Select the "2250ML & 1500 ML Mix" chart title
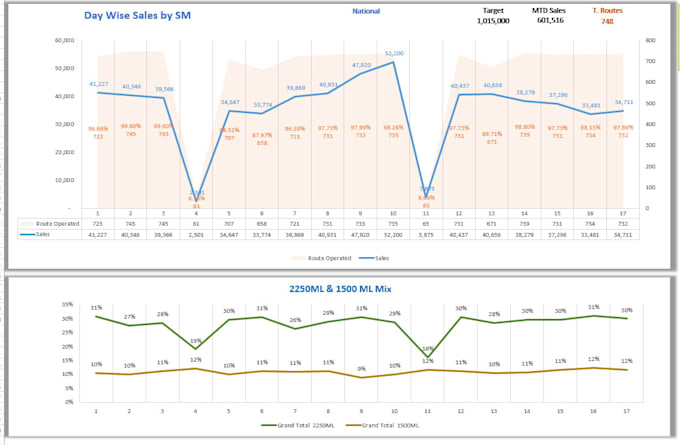Image resolution: width=680 pixels, height=445 pixels. [340, 289]
